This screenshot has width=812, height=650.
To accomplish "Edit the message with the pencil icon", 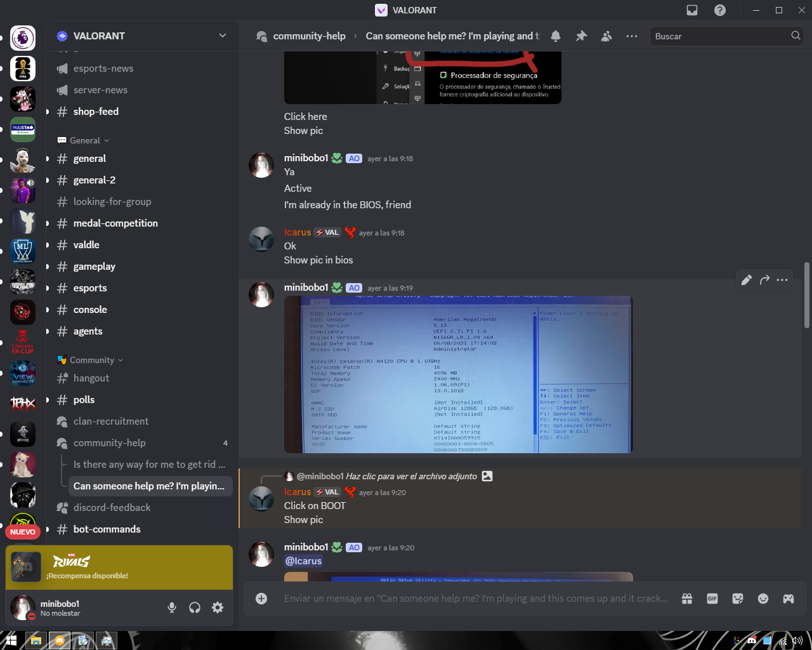I will (747, 279).
